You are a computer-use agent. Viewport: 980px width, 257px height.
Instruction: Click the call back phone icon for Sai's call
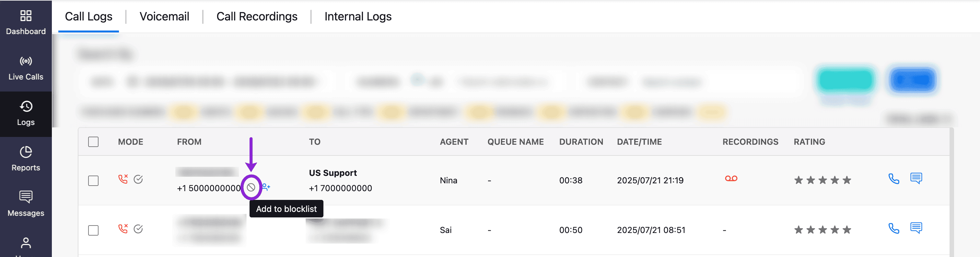pos(893,228)
